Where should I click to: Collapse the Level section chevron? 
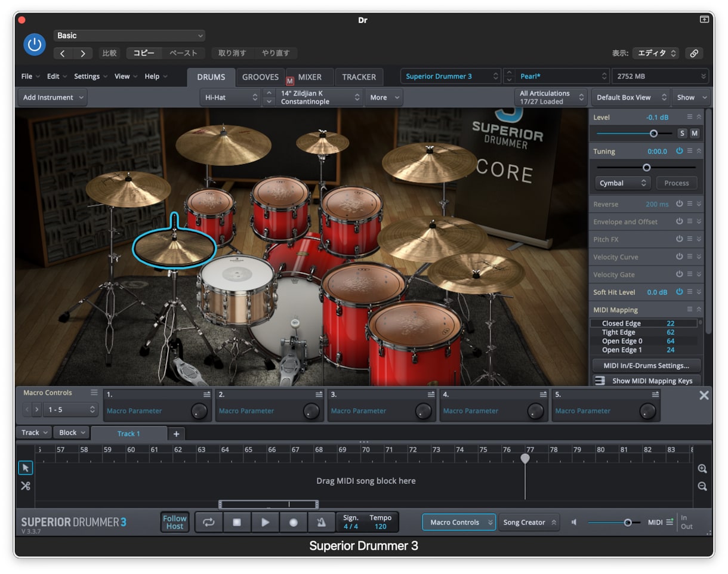[699, 117]
